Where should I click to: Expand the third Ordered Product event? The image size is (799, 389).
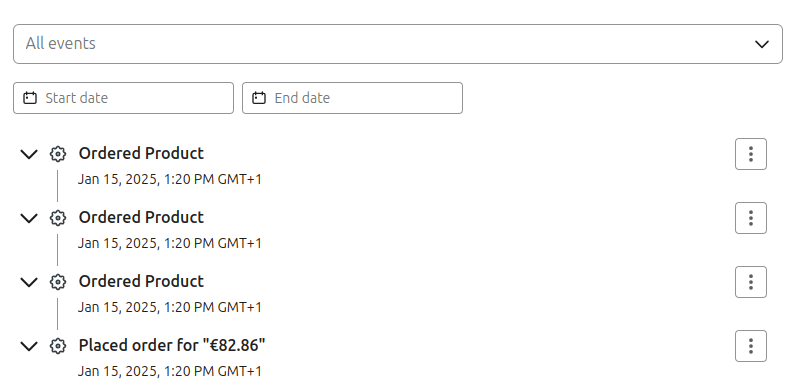29,282
